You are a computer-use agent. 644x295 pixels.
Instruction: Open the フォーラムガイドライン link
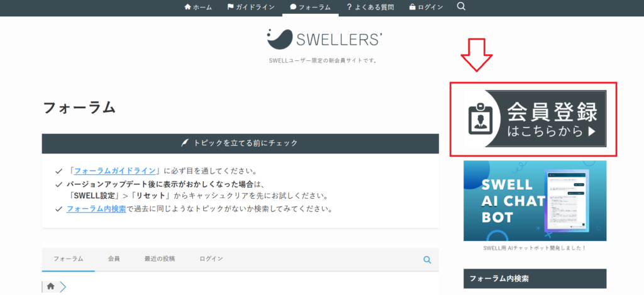114,171
